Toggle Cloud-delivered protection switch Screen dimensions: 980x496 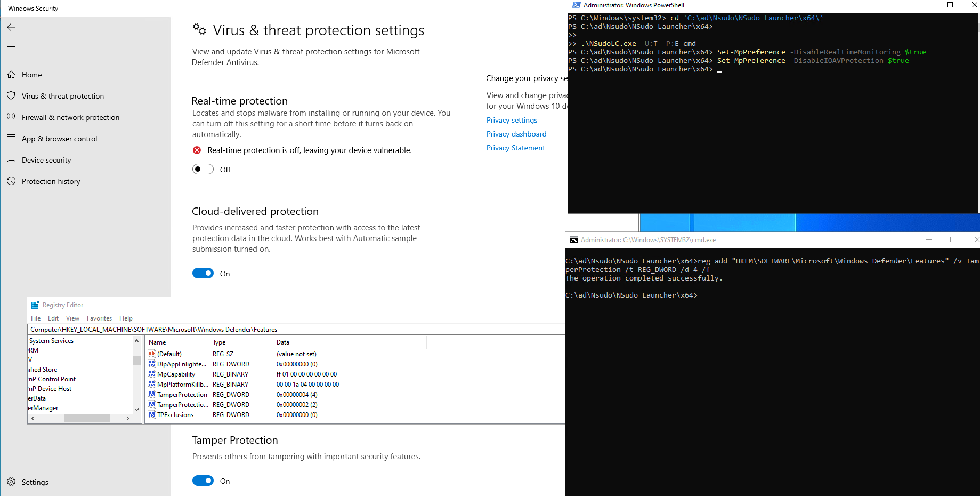click(x=203, y=273)
